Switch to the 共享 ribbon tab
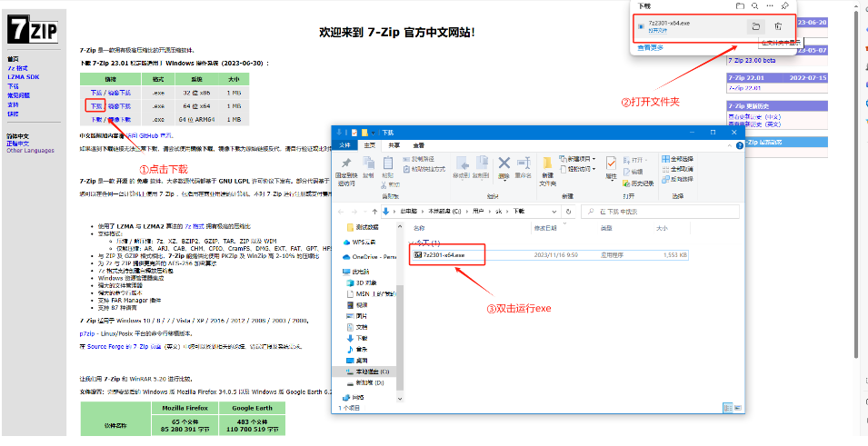The height and width of the screenshot is (446, 868). (x=394, y=145)
